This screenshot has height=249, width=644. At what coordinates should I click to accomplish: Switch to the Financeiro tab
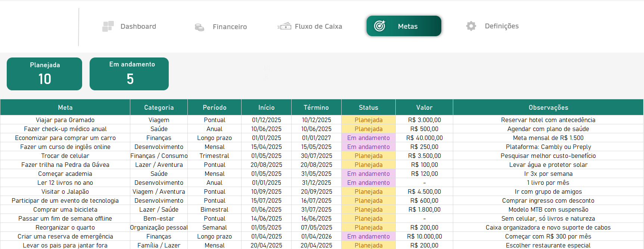point(230,27)
